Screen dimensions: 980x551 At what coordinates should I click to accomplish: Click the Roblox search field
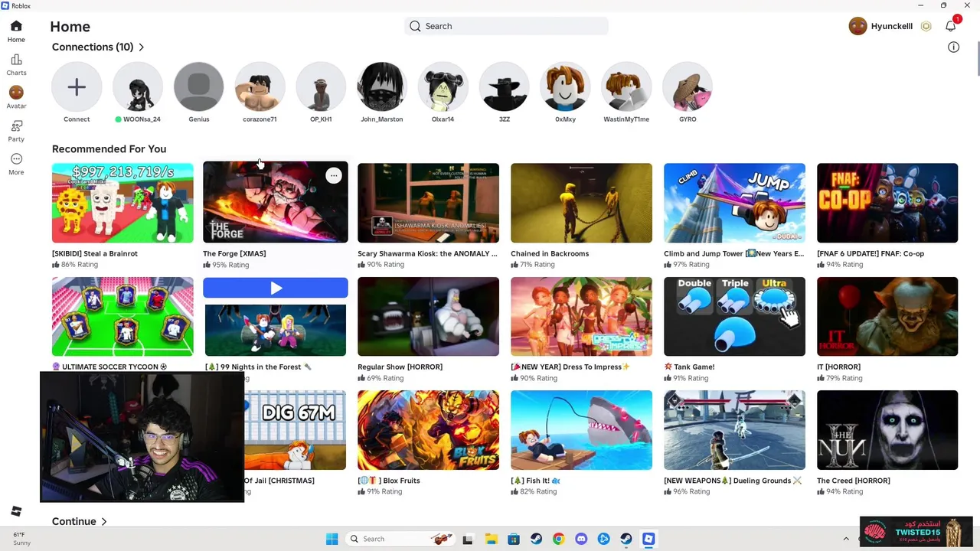pos(506,26)
